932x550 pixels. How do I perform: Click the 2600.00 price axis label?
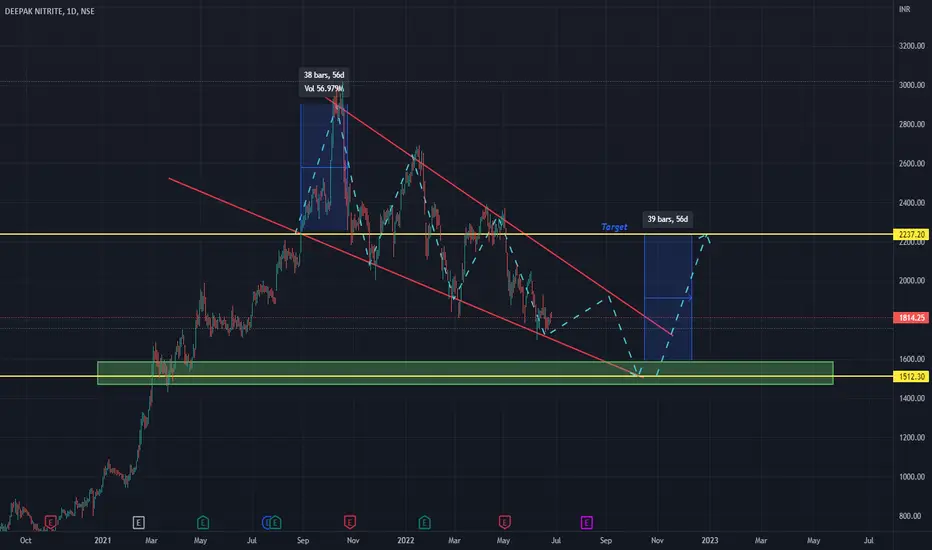(912, 164)
